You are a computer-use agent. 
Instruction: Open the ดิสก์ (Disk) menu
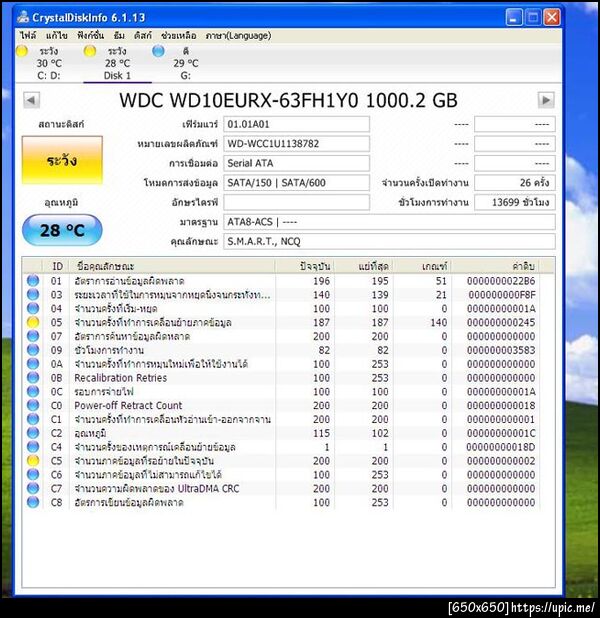tap(143, 35)
